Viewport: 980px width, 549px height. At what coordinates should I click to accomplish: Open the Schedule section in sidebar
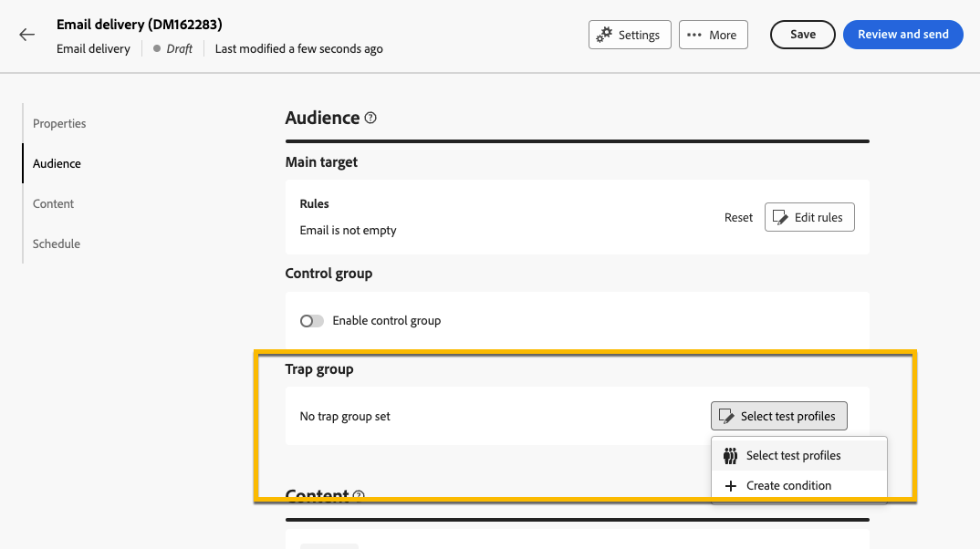57,243
